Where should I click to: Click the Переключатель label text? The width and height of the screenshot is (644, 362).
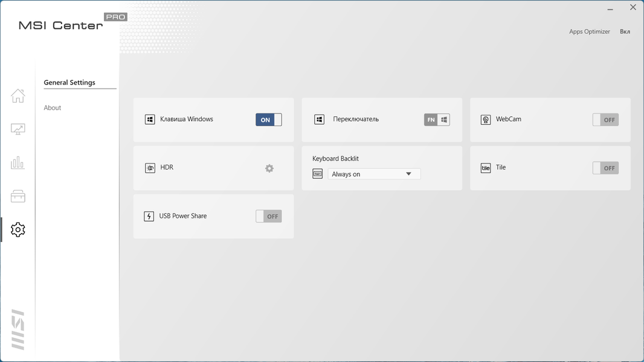(356, 119)
